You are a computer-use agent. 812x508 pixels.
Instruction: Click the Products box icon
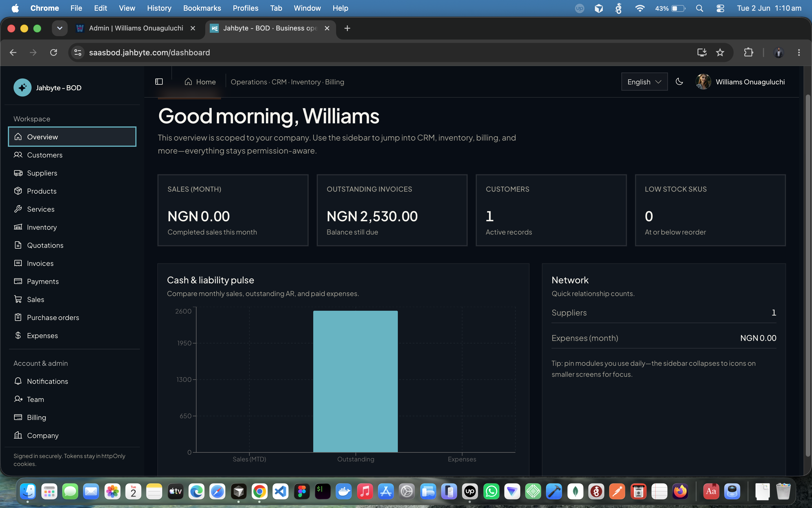[18, 191]
